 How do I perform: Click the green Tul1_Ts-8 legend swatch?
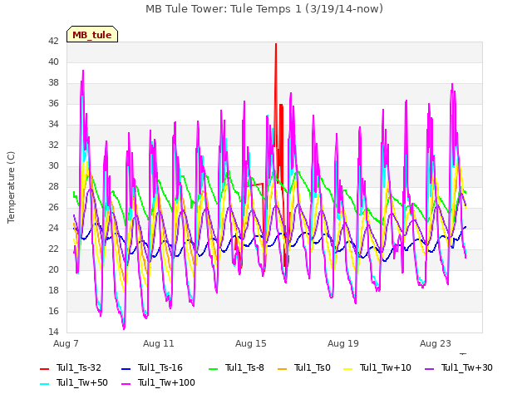coord(214,369)
